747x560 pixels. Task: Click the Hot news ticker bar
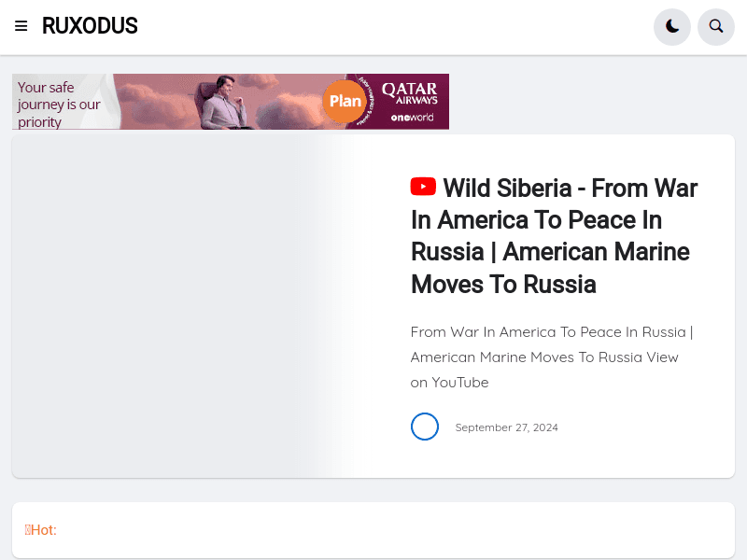tap(373, 530)
